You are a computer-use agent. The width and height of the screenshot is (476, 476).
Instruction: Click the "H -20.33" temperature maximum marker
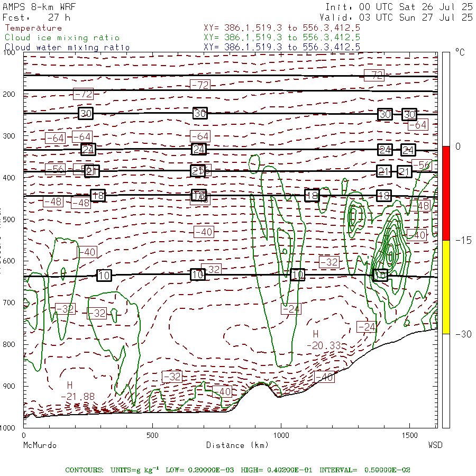pos(323,340)
